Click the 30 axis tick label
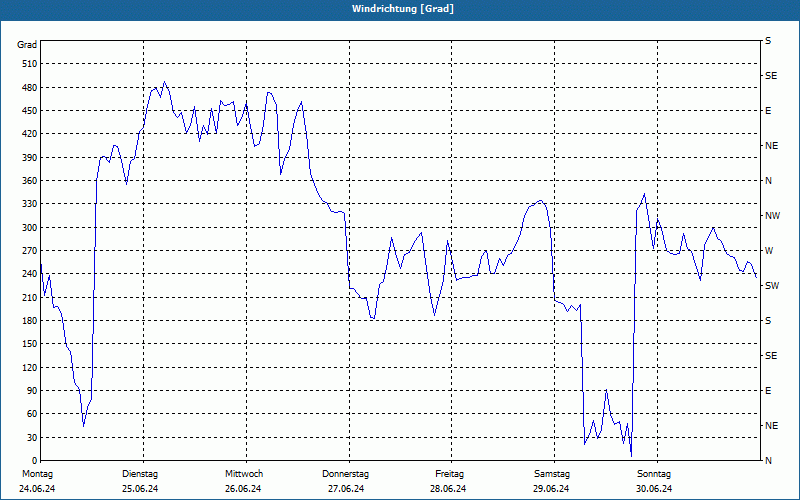The image size is (800, 500). tap(32, 437)
